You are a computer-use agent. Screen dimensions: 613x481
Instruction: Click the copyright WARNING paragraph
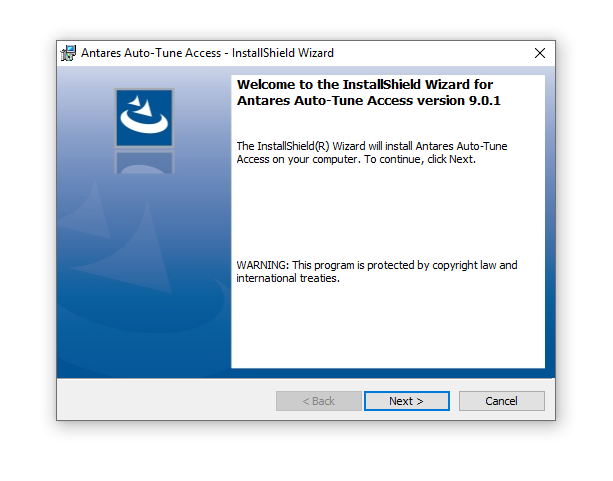point(376,271)
